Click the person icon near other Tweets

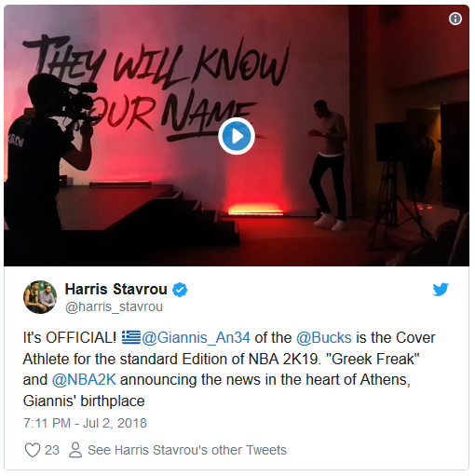(x=75, y=450)
